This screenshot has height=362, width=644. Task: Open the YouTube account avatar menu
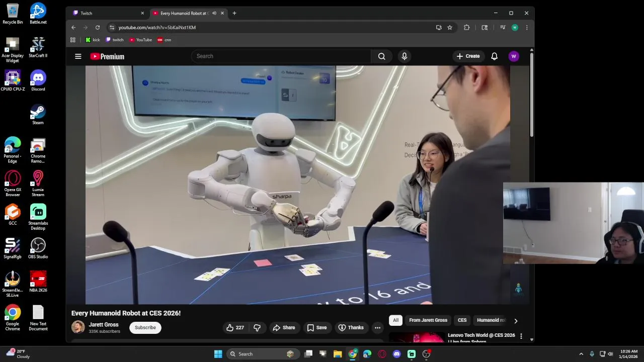(514, 56)
